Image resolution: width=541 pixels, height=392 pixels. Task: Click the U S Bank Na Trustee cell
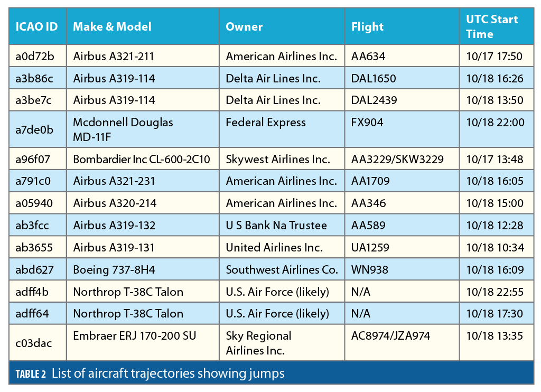[x=276, y=226]
